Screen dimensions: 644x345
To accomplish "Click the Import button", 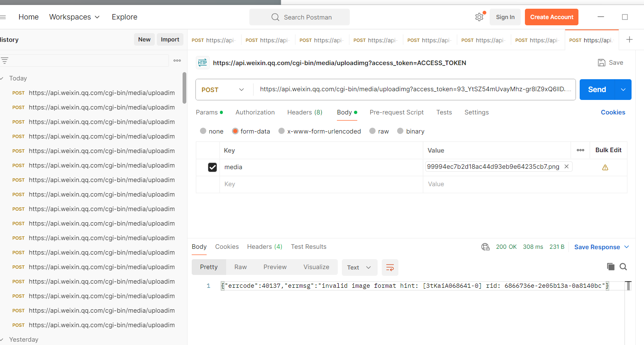I will tap(170, 39).
